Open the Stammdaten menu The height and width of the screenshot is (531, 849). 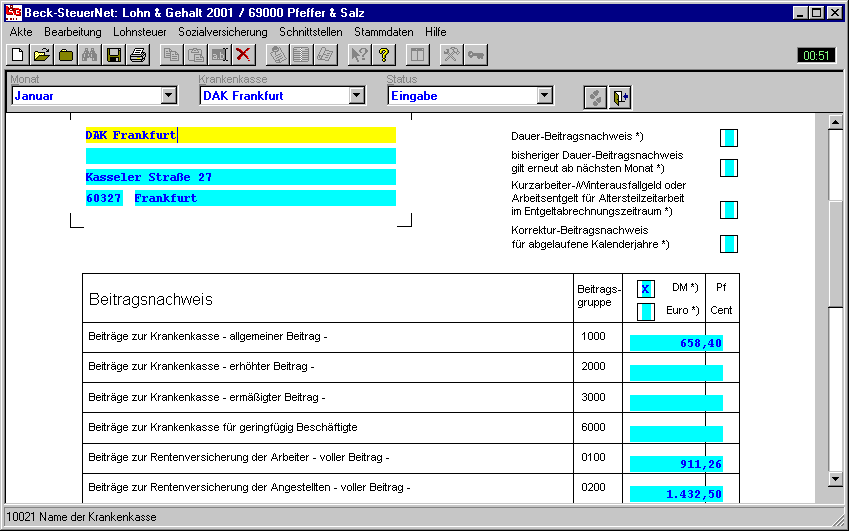coord(383,32)
